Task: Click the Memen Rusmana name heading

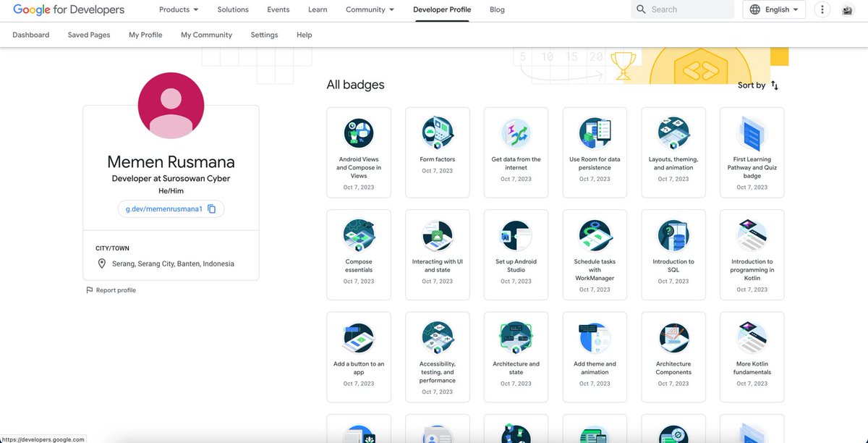Action: (171, 161)
